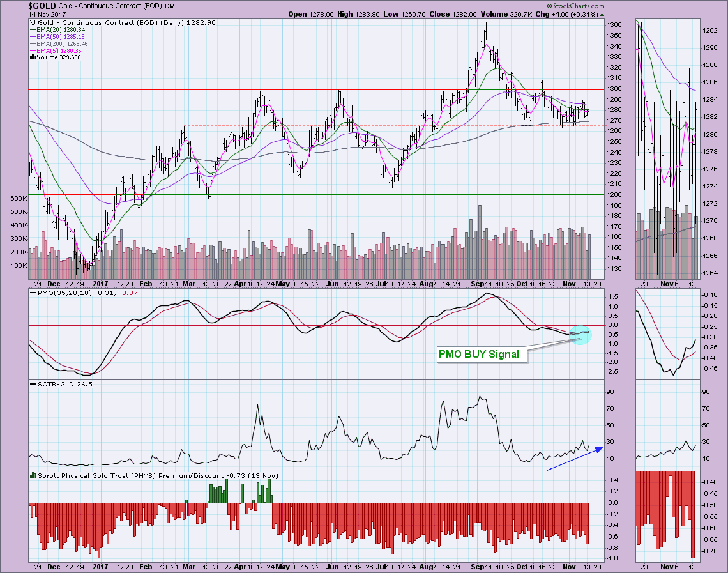Click the 1292 label in the zoomed price panel
728x573 pixels.
pyautogui.click(x=710, y=30)
